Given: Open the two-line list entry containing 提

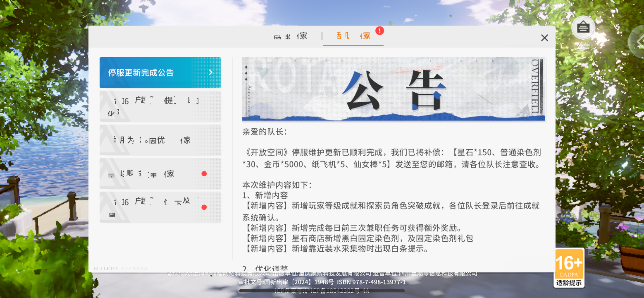Looking at the screenshot, I should 160,106.
